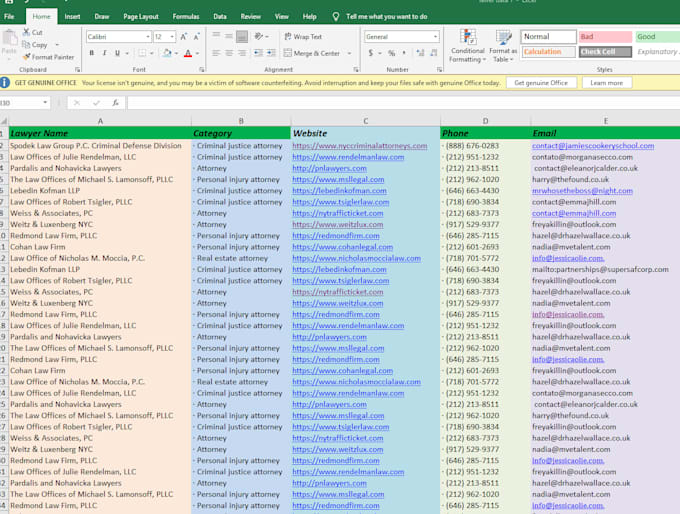Select Middle Align icon

(229, 36)
